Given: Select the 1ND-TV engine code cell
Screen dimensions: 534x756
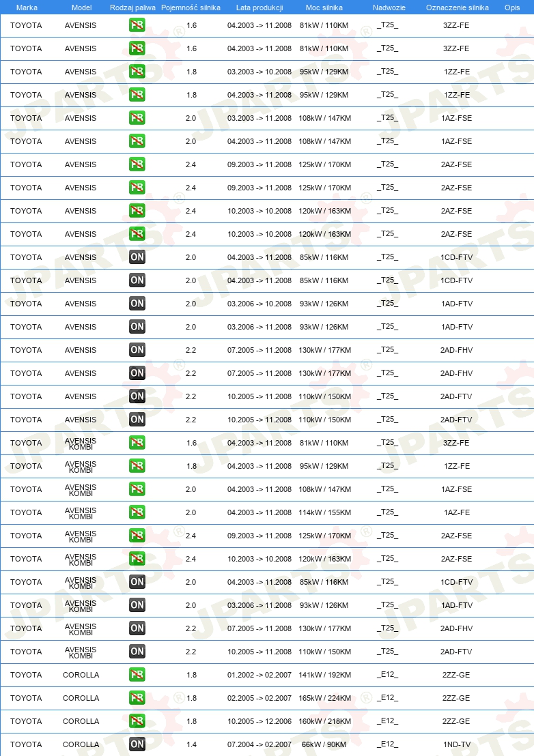Looking at the screenshot, I should click(456, 744).
